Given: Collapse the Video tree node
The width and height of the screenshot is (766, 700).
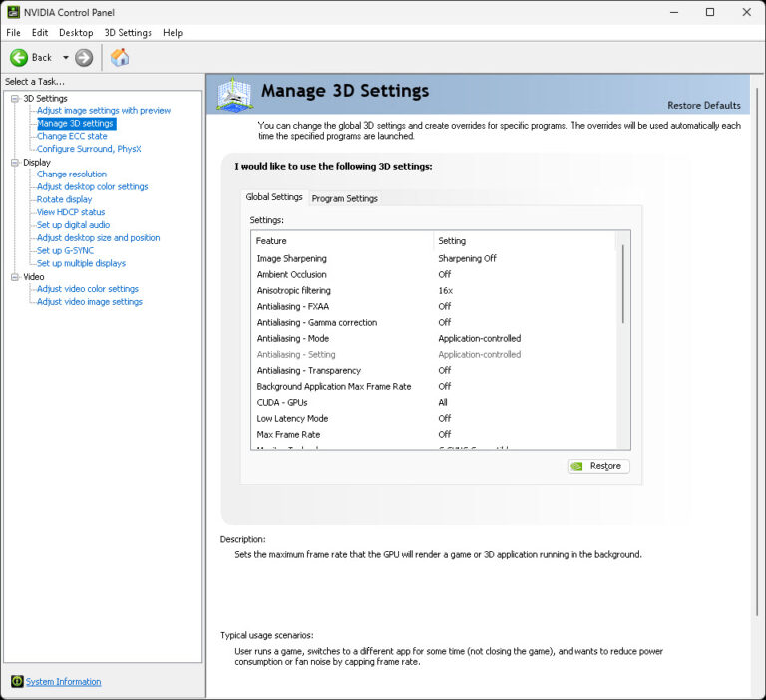Looking at the screenshot, I should coord(15,277).
